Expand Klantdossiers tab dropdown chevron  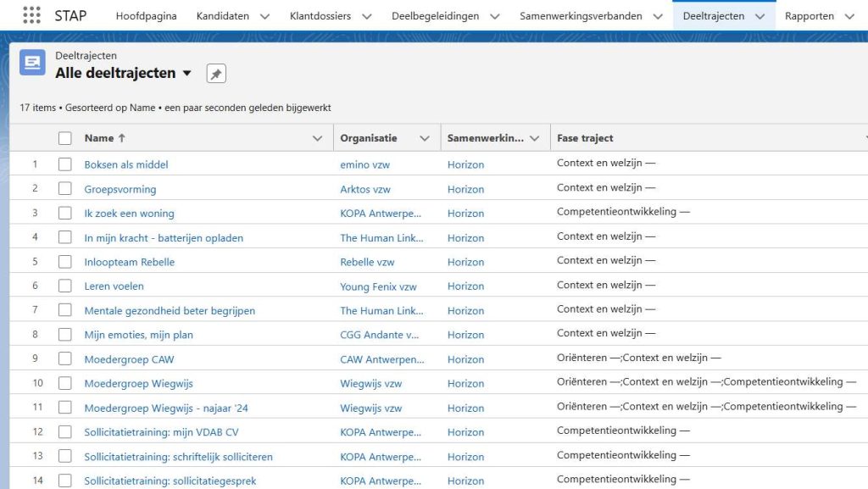tap(366, 16)
